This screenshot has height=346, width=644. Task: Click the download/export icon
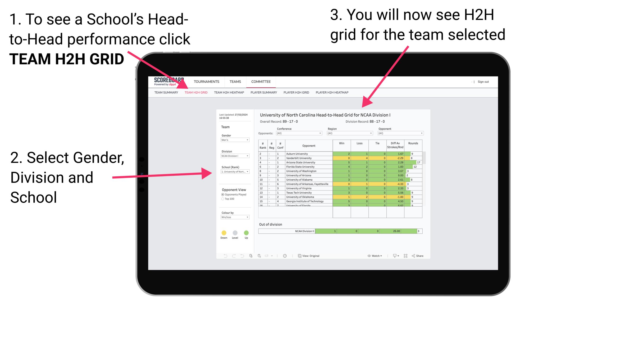pos(393,256)
